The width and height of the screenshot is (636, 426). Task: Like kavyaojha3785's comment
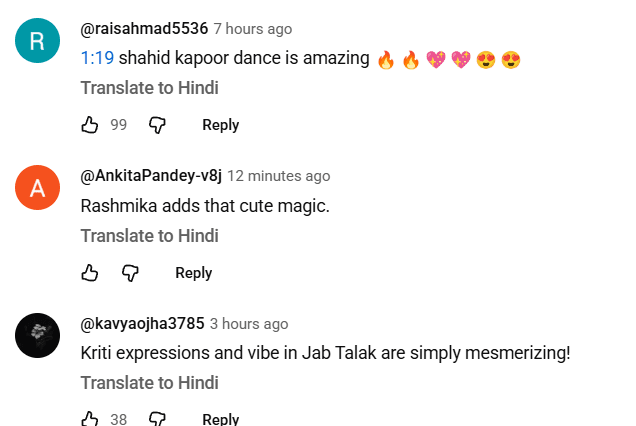(x=90, y=419)
